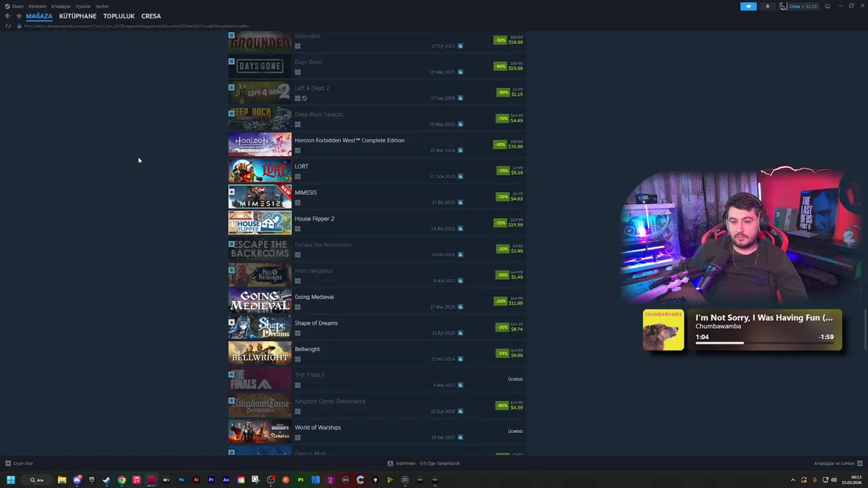
Task: Click the Grounded title text
Action: [x=307, y=36]
